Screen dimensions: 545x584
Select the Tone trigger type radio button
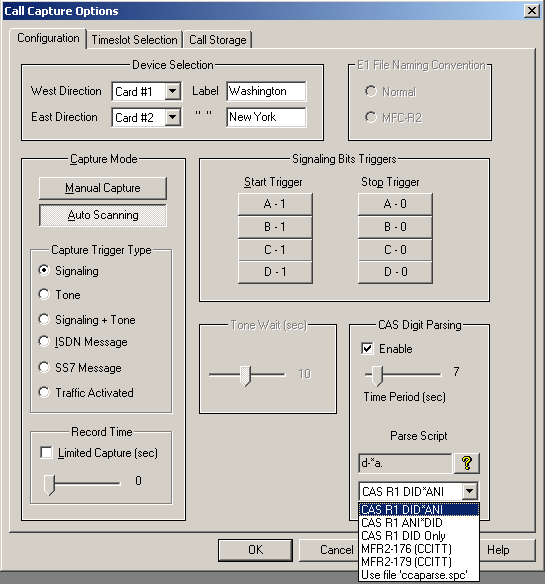(x=44, y=294)
